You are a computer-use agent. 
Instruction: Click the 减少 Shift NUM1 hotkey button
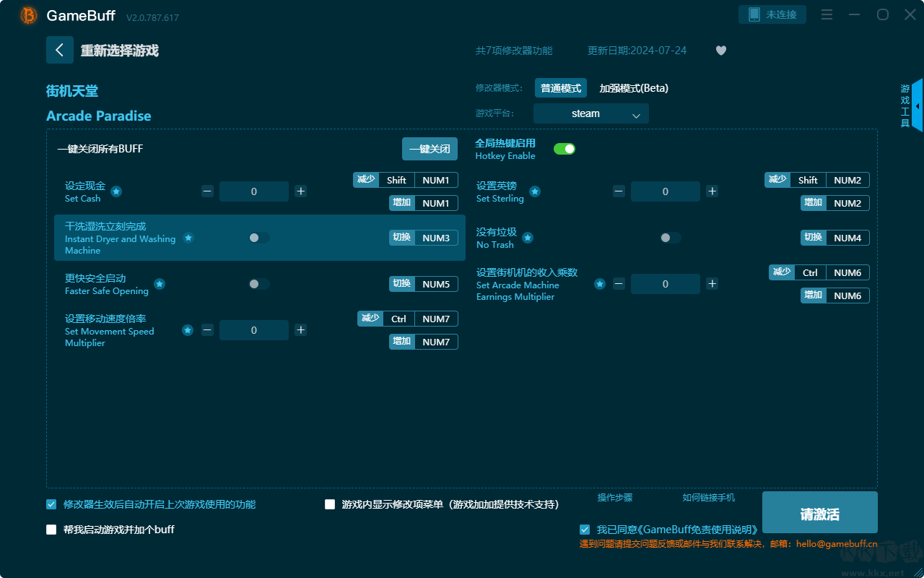(406, 180)
